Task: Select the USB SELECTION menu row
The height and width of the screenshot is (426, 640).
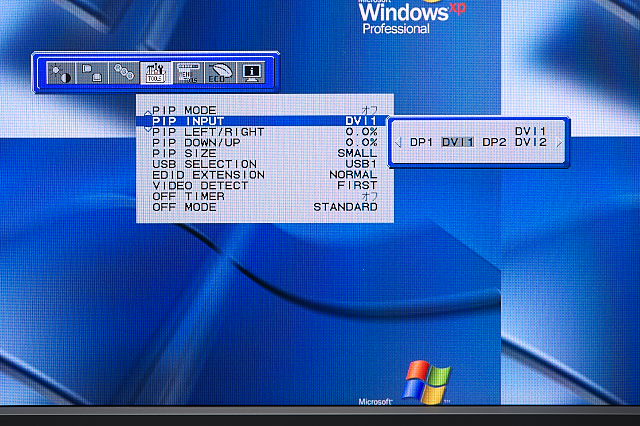Action: 264,163
